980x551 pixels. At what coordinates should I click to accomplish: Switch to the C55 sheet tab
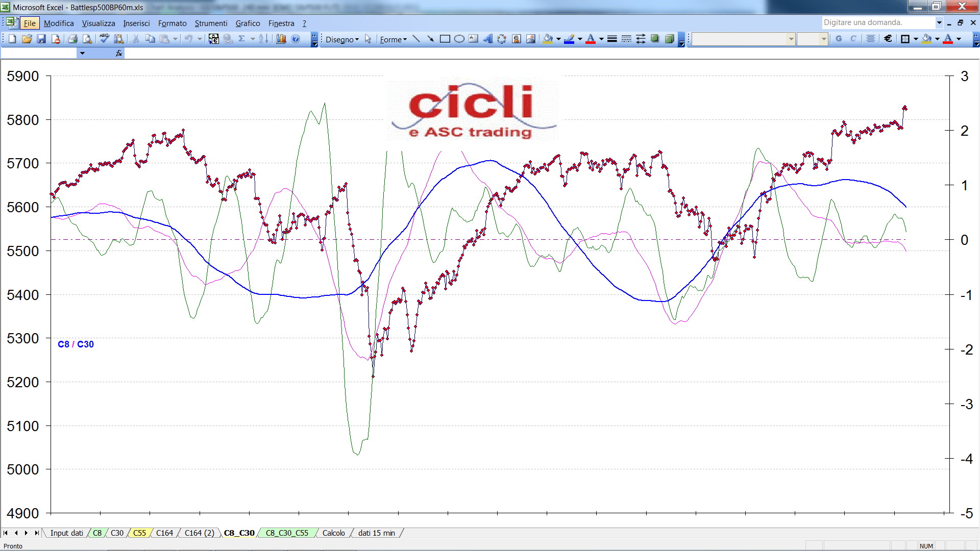[x=139, y=533]
